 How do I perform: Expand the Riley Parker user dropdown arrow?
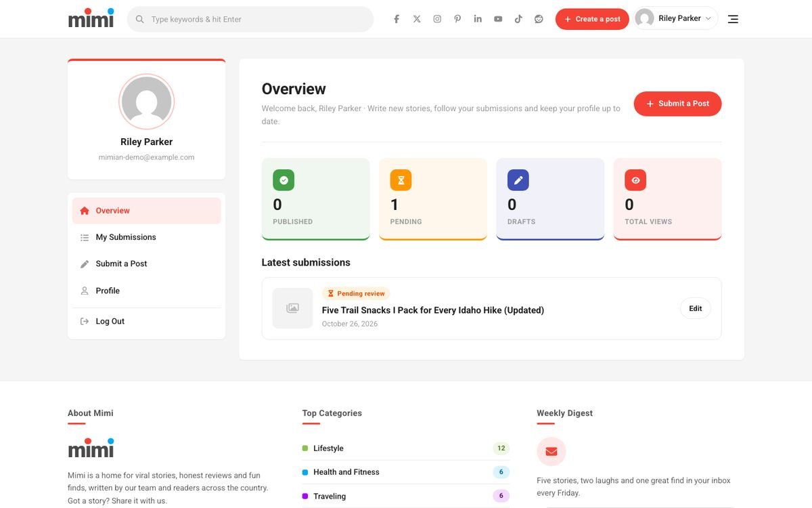[x=708, y=18]
